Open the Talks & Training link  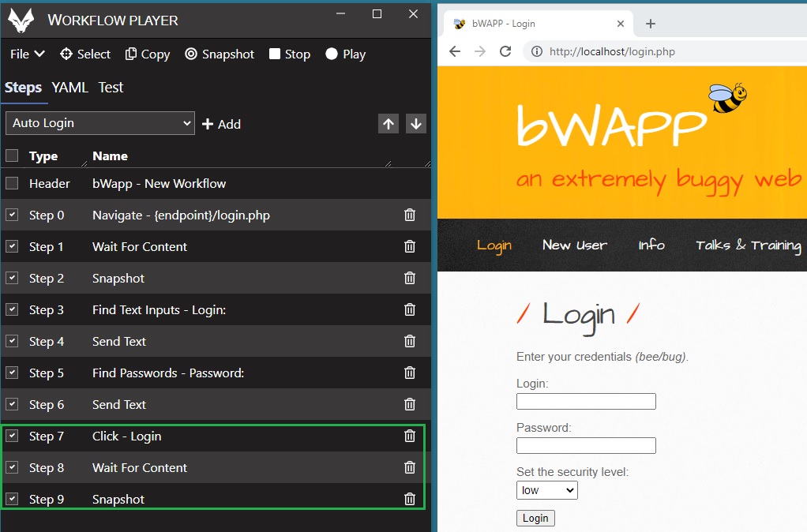point(749,245)
